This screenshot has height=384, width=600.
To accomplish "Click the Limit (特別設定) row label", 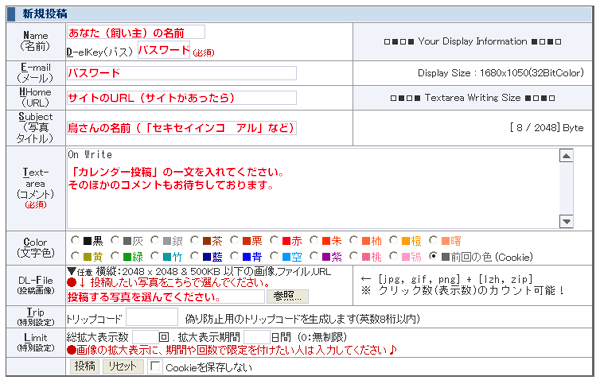I will pyautogui.click(x=35, y=342).
